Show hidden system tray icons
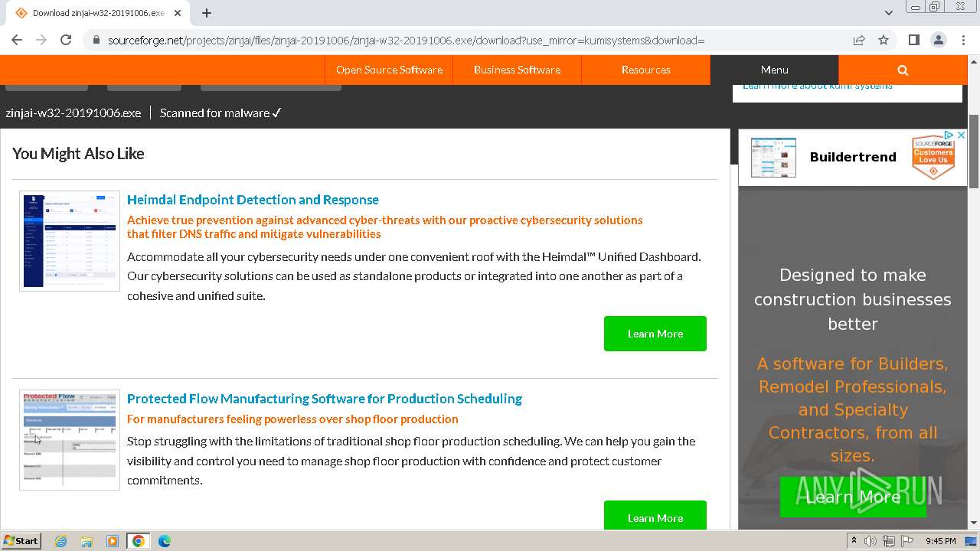 [854, 541]
